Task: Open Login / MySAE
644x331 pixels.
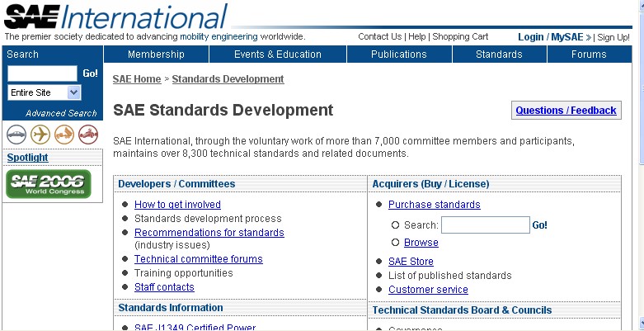Action: tap(554, 37)
